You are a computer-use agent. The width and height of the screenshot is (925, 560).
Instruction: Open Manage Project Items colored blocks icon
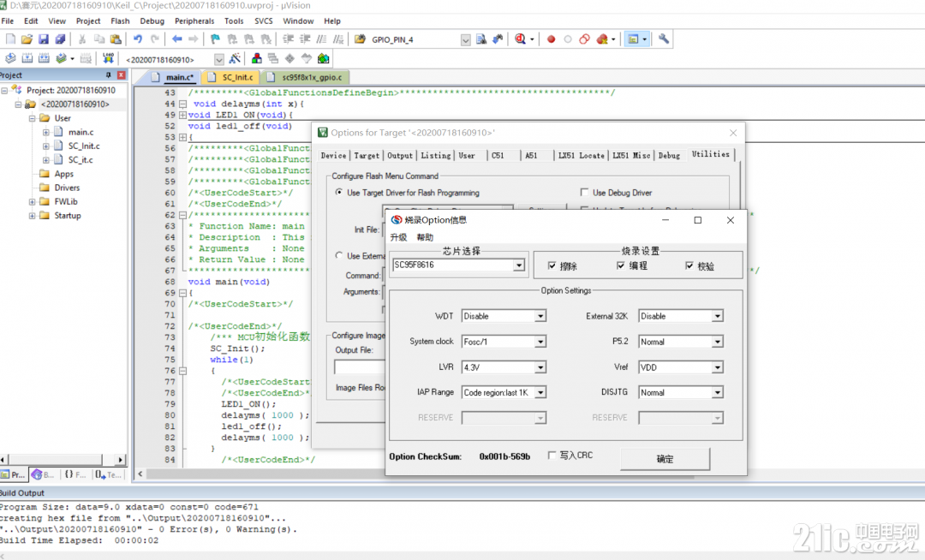(x=257, y=59)
